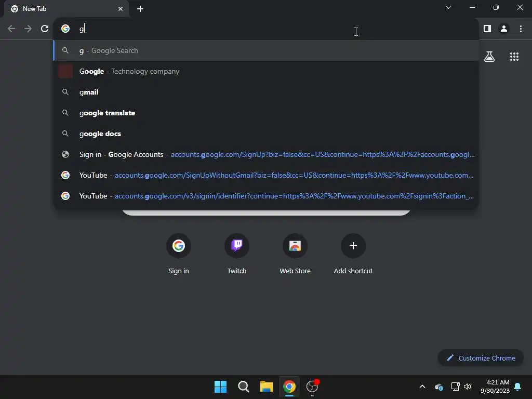Image resolution: width=532 pixels, height=399 pixels.
Task: Open the network tray icon
Action: tap(455, 387)
